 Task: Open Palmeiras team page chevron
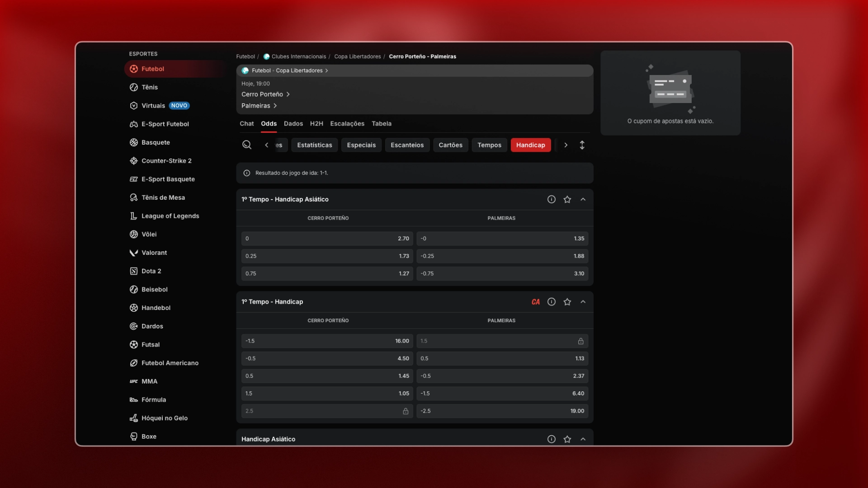pyautogui.click(x=275, y=106)
